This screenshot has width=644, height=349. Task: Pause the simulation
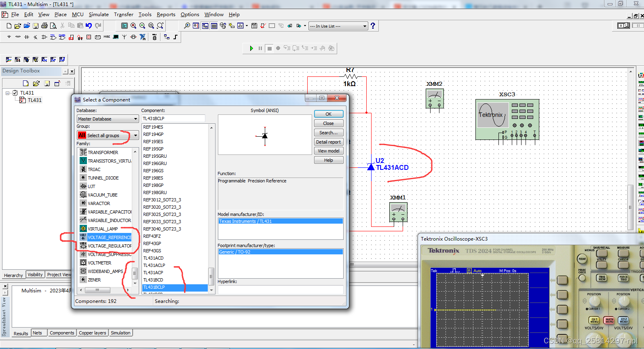click(x=260, y=48)
